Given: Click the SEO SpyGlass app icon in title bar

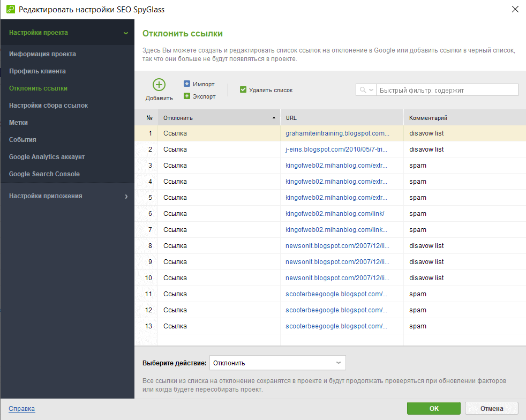Looking at the screenshot, I should pos(11,9).
